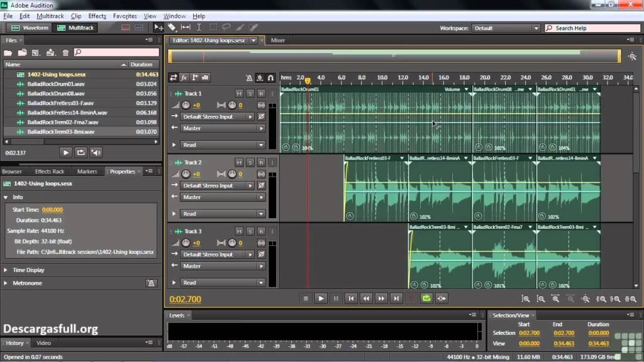Mute Track 1 with its M button
The height and width of the screenshot is (362, 644).
(238, 94)
